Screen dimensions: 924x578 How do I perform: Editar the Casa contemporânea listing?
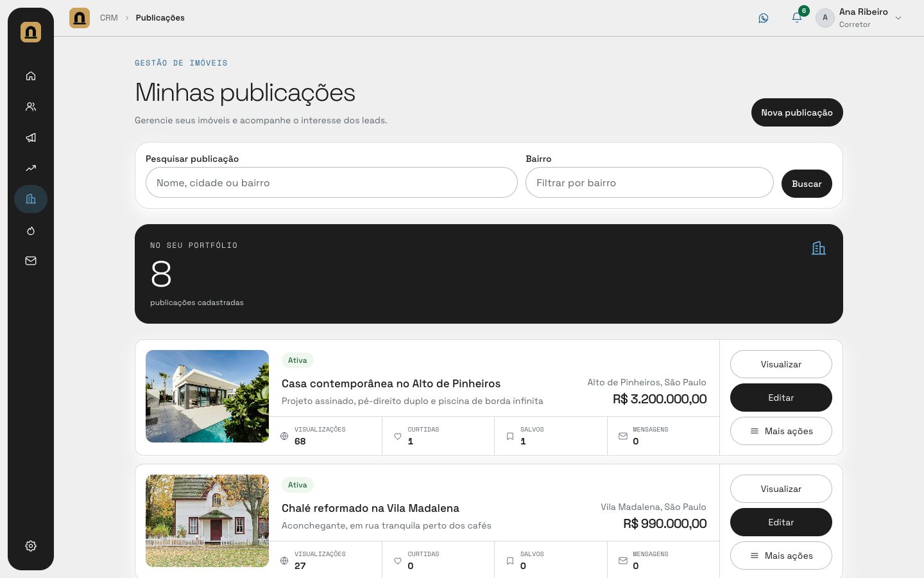coord(781,398)
